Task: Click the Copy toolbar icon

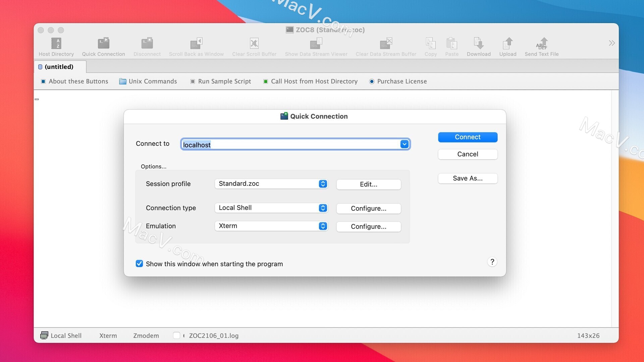Action: point(431,43)
